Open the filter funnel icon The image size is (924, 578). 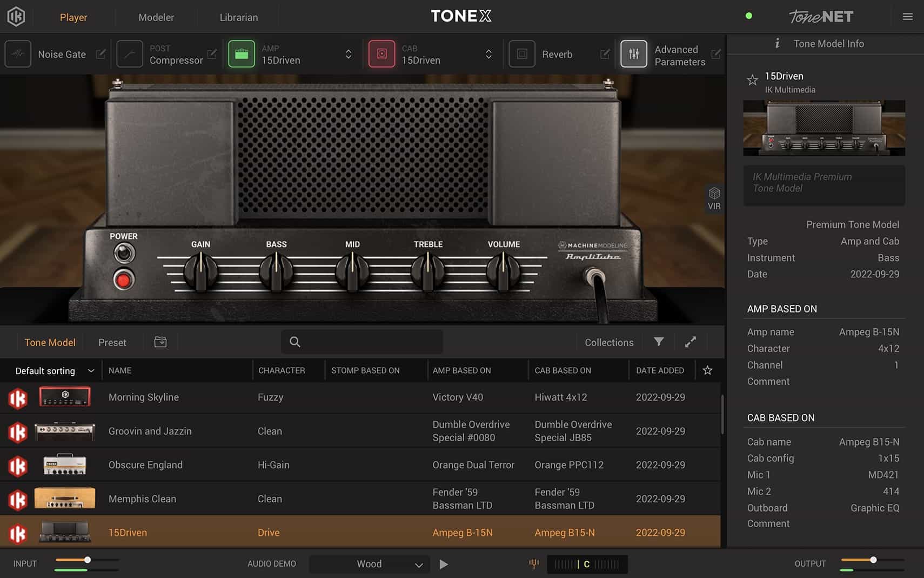point(659,342)
